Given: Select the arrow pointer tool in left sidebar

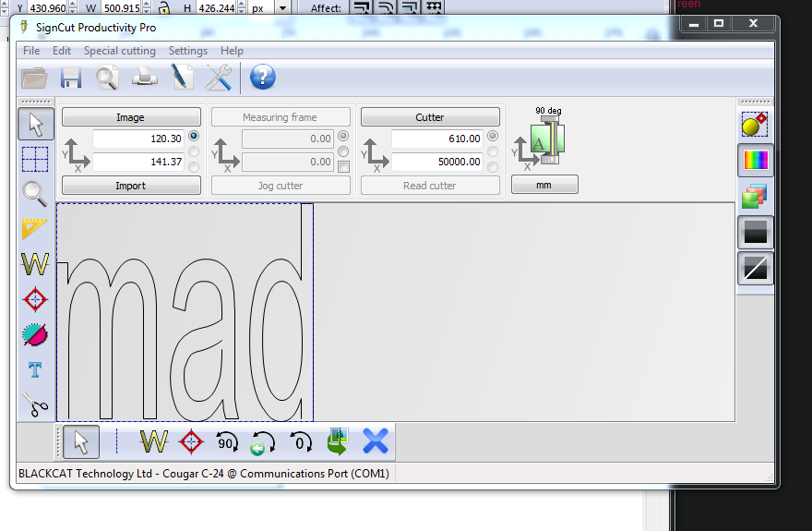Looking at the screenshot, I should [x=36, y=125].
